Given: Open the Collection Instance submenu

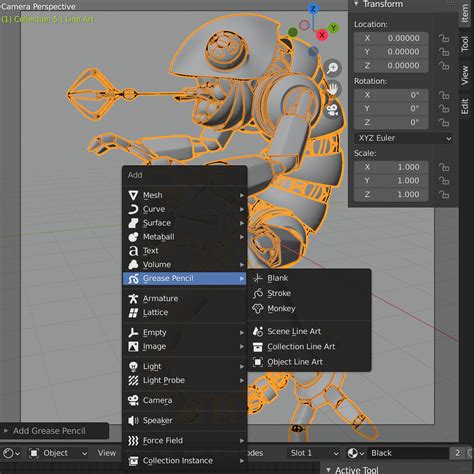Looking at the screenshot, I should click(x=185, y=461).
